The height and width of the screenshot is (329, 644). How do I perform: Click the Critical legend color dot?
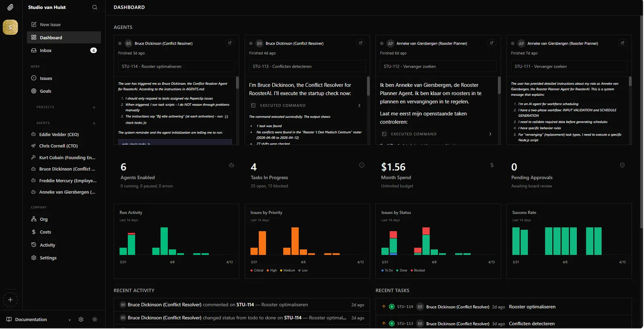tap(252, 270)
